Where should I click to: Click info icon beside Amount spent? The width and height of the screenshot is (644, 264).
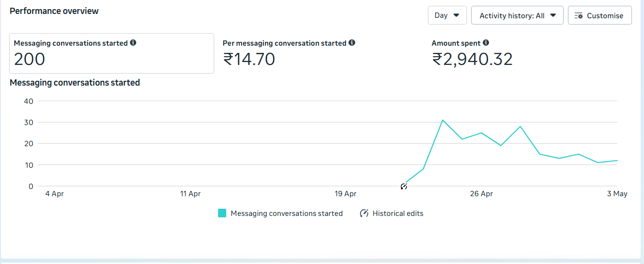tap(486, 43)
